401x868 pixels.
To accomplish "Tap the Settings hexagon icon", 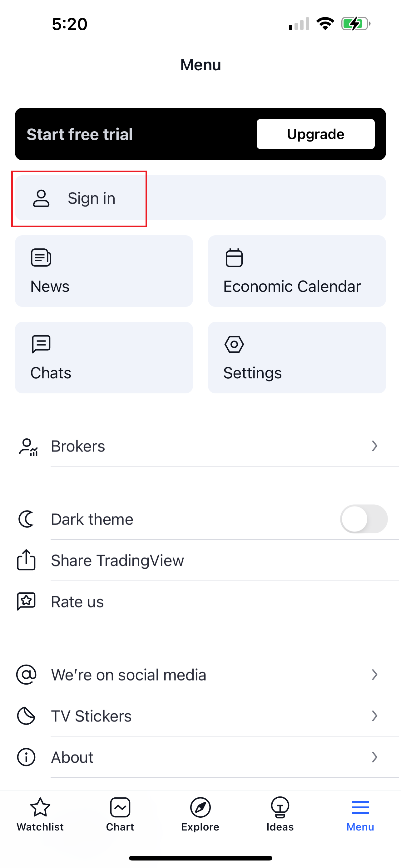I will point(234,344).
